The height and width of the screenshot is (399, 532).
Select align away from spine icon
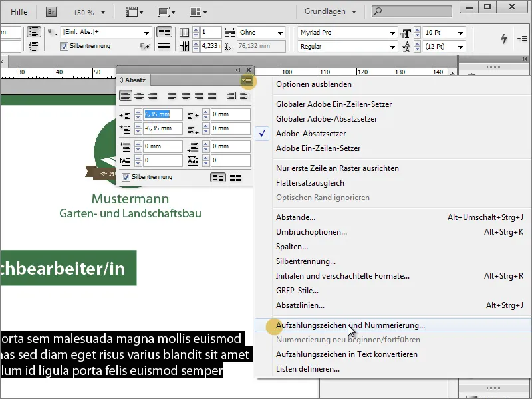[x=245, y=96]
